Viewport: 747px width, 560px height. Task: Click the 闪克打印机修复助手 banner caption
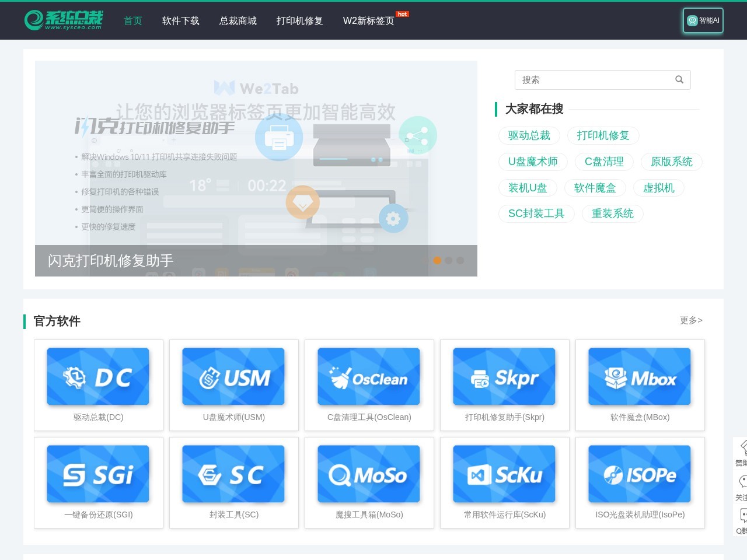tap(111, 261)
